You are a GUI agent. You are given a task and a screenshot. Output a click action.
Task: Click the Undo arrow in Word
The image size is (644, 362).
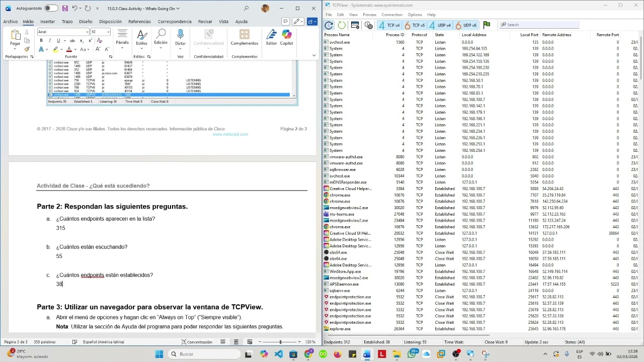click(x=74, y=9)
